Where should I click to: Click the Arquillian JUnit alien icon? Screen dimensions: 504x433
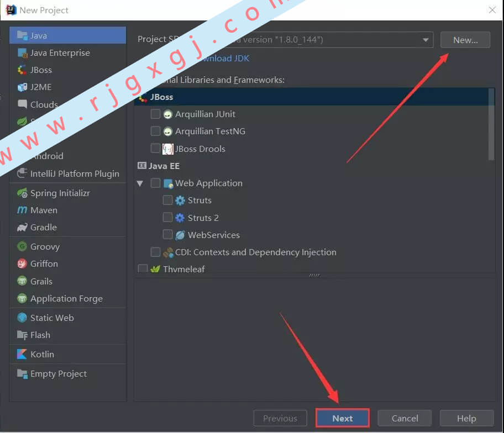(x=167, y=114)
